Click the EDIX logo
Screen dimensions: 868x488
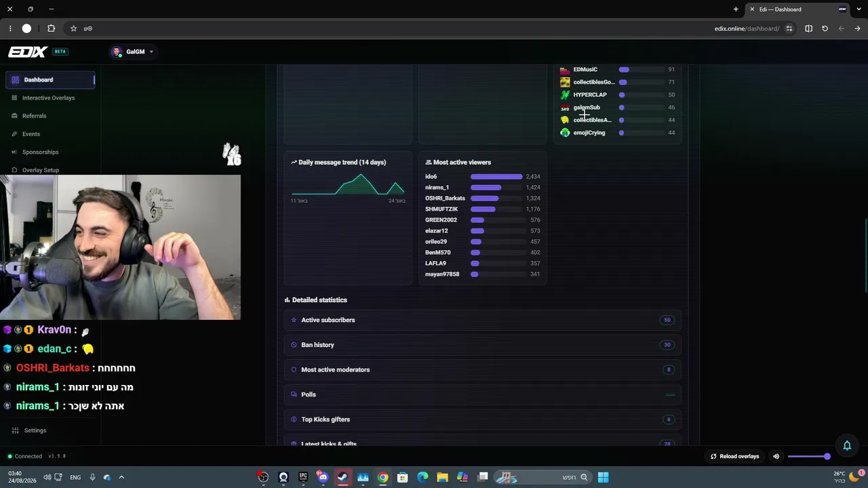[28, 52]
